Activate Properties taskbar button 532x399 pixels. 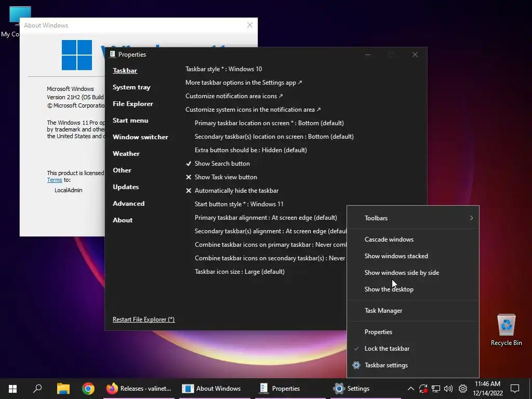(x=290, y=389)
